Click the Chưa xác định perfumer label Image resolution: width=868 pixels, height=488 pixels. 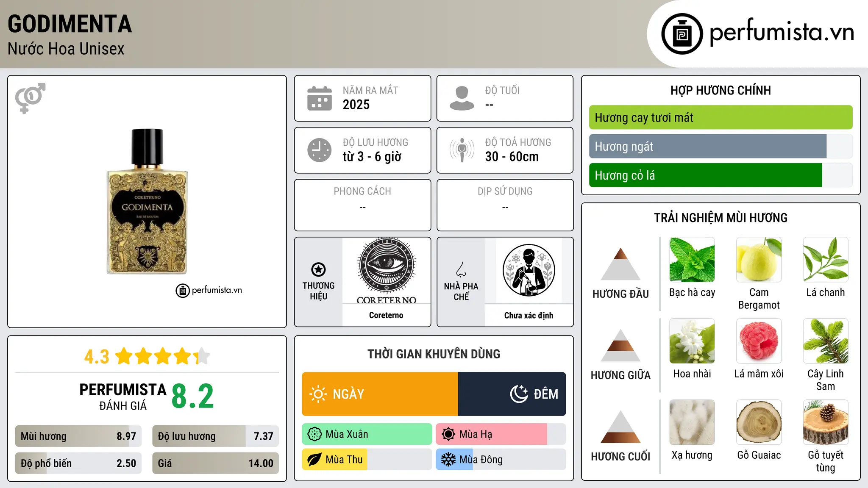coord(529,315)
